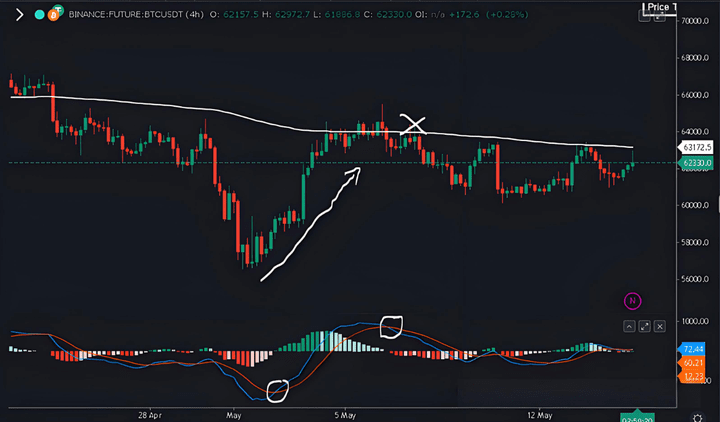Click the 5 May date label
Viewport: 720px width, 422px height.
click(345, 415)
